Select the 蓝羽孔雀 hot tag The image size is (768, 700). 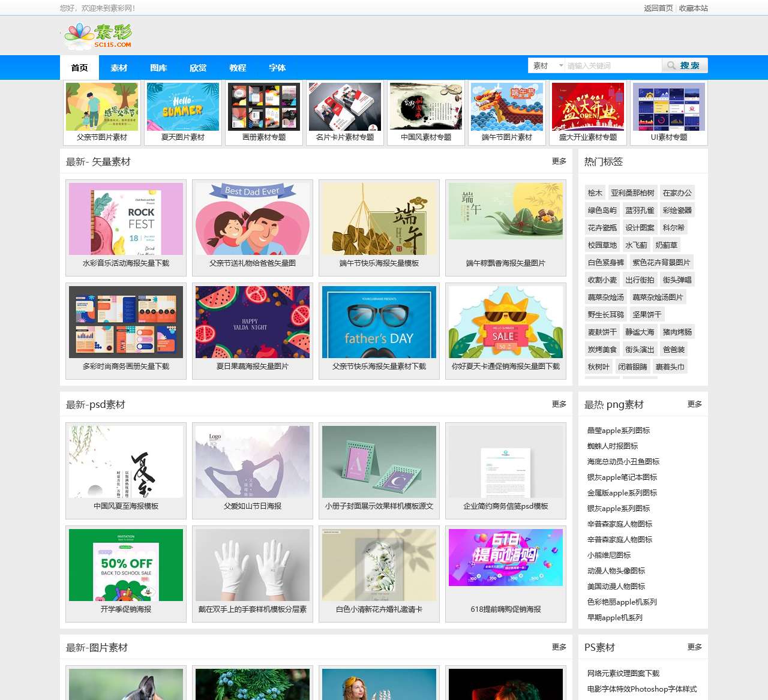[640, 211]
